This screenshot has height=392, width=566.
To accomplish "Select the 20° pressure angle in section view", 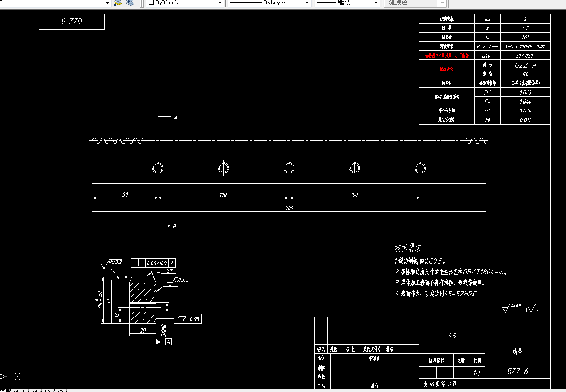I will coord(170,271).
